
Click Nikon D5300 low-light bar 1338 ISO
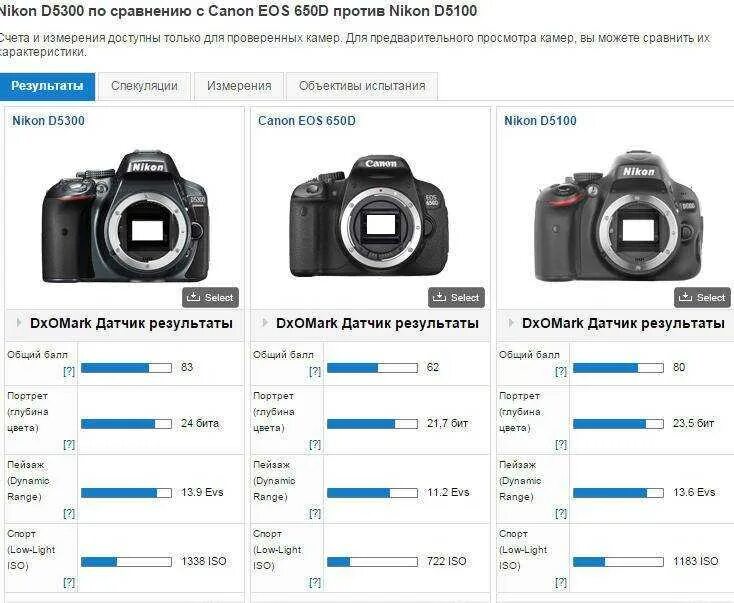126,562
